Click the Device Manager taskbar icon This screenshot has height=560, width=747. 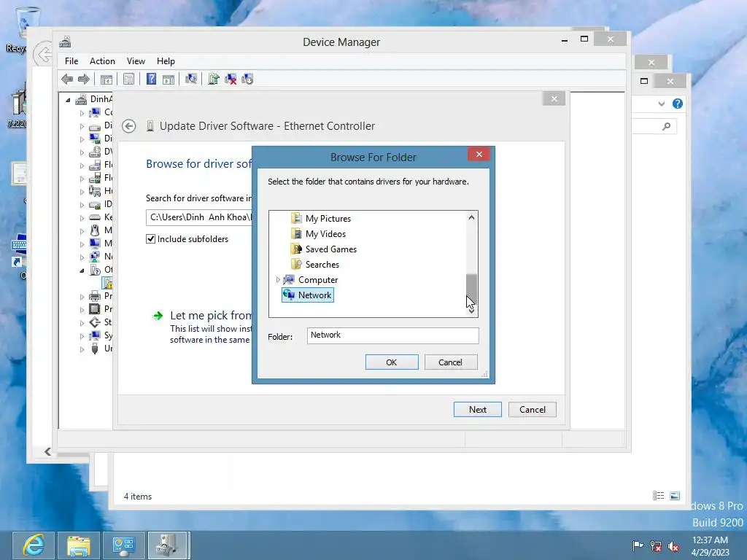tap(169, 545)
